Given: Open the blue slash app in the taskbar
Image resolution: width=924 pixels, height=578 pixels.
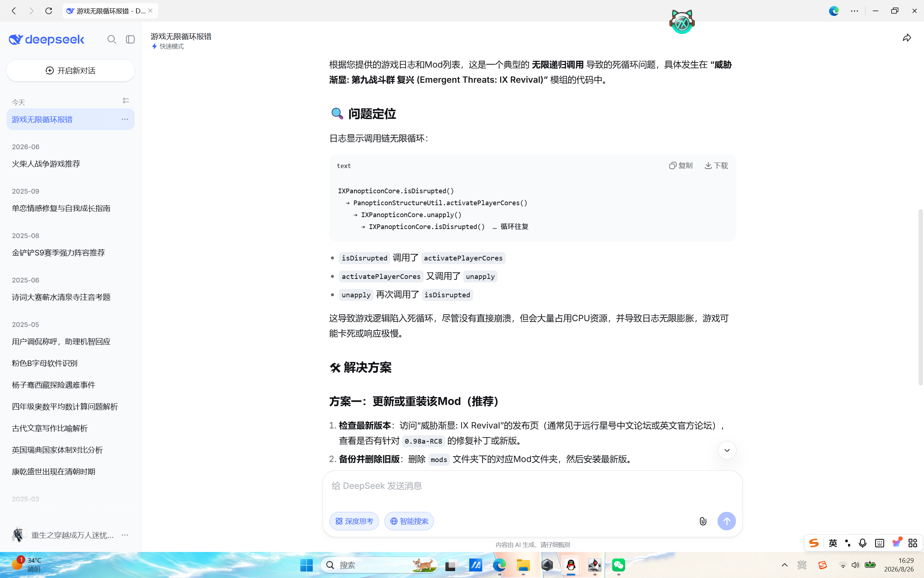Looking at the screenshot, I should point(475,565).
